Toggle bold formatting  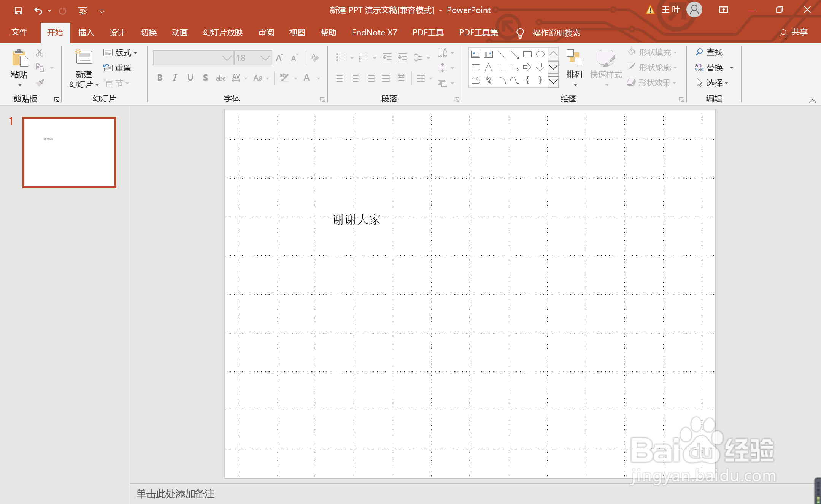coord(160,78)
